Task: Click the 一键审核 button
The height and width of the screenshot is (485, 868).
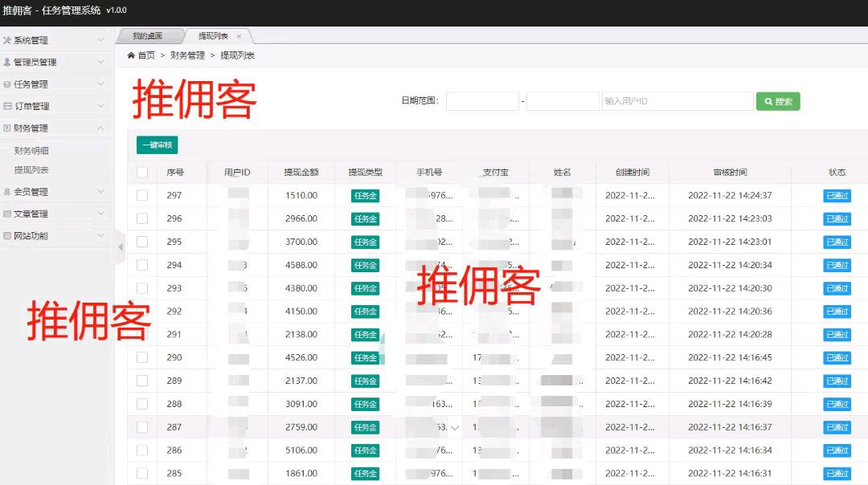Action: click(157, 145)
